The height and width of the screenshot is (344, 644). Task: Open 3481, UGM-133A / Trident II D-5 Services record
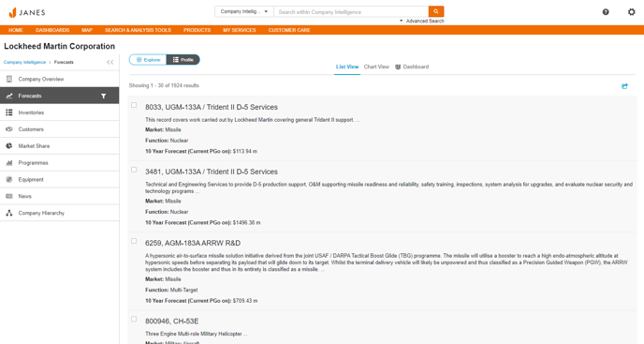point(212,172)
